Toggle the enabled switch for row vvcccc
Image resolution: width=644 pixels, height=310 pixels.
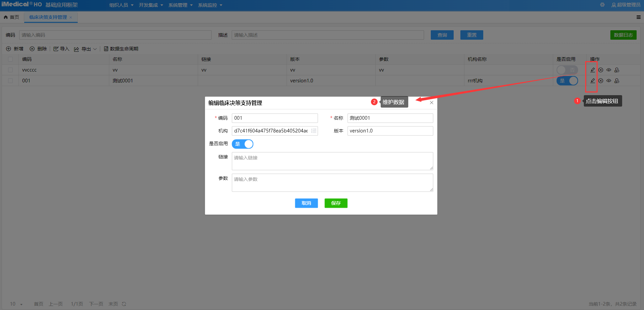[x=567, y=70]
